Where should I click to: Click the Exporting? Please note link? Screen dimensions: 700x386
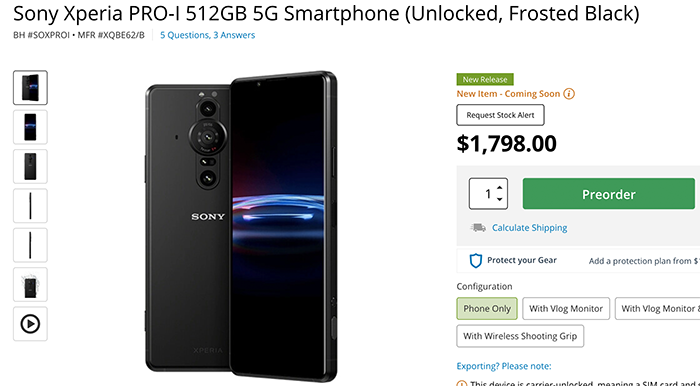click(x=504, y=366)
